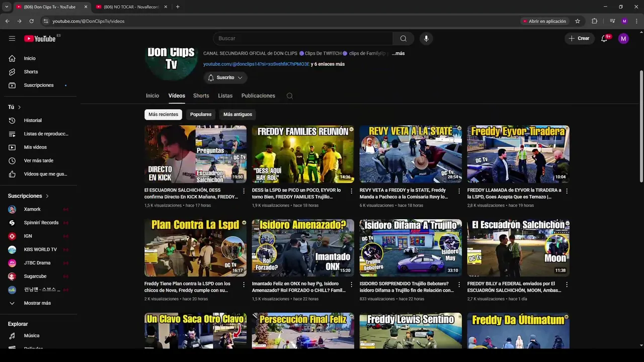Viewport: 644px width, 362px height.
Task: Open the account avatar menu
Action: (x=623, y=39)
